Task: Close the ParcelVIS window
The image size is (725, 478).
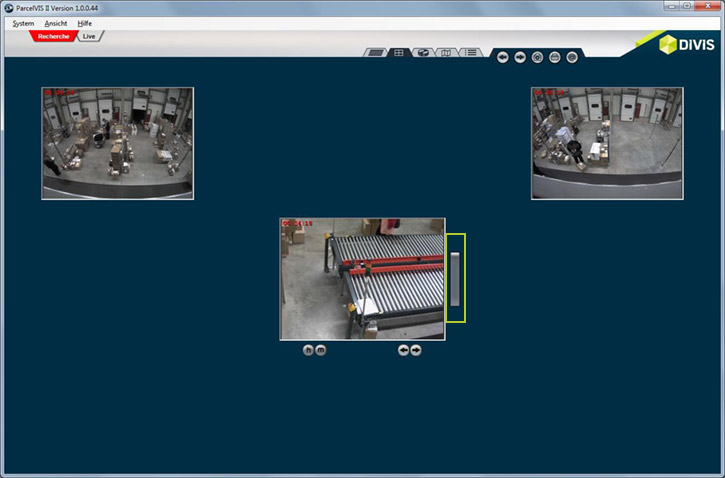Action: click(708, 6)
